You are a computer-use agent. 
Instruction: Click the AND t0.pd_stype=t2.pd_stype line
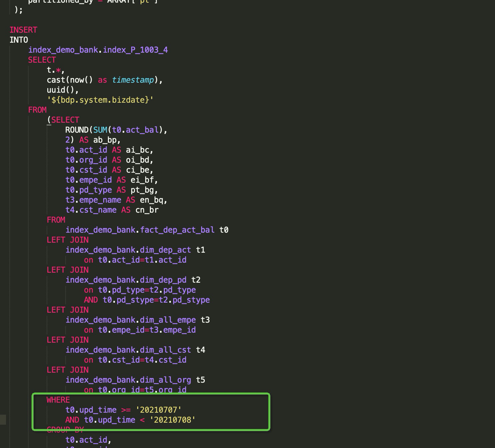[147, 300]
